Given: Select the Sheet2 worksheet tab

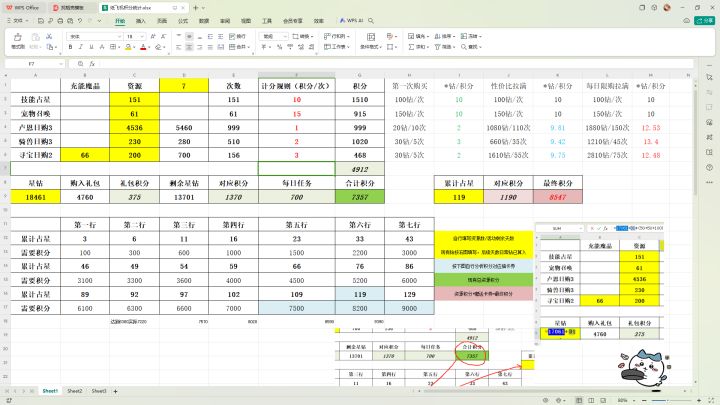Looking at the screenshot, I should tap(74, 391).
